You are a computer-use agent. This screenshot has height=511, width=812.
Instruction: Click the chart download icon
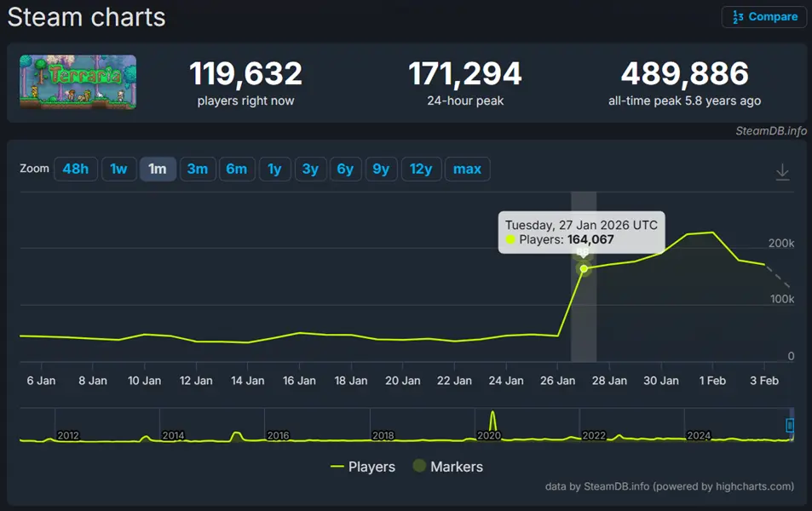pyautogui.click(x=782, y=170)
